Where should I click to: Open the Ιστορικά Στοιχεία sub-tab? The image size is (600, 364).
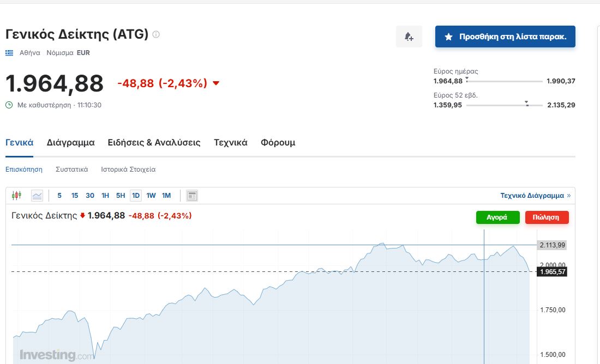click(x=128, y=169)
